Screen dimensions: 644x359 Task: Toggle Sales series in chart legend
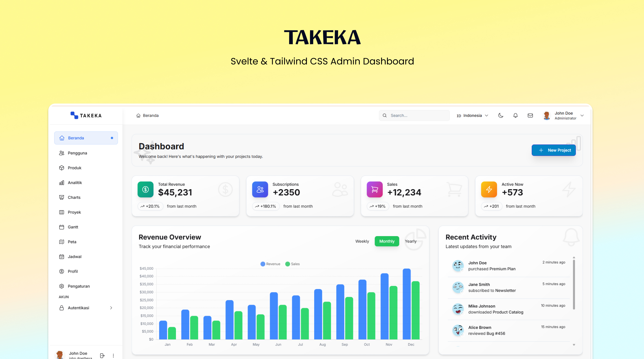tap(292, 264)
